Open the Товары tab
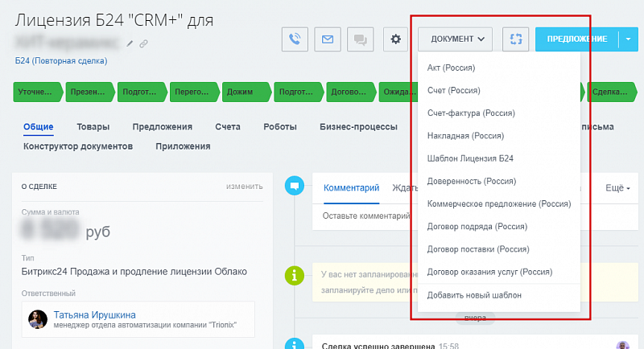Viewport: 644px width, 349px height. click(x=93, y=127)
